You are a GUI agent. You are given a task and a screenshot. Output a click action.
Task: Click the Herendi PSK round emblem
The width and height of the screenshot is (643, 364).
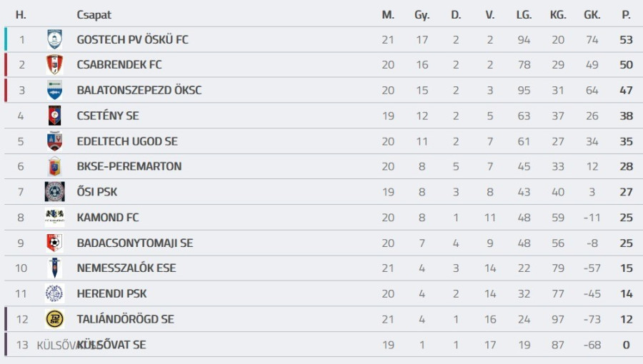55,293
